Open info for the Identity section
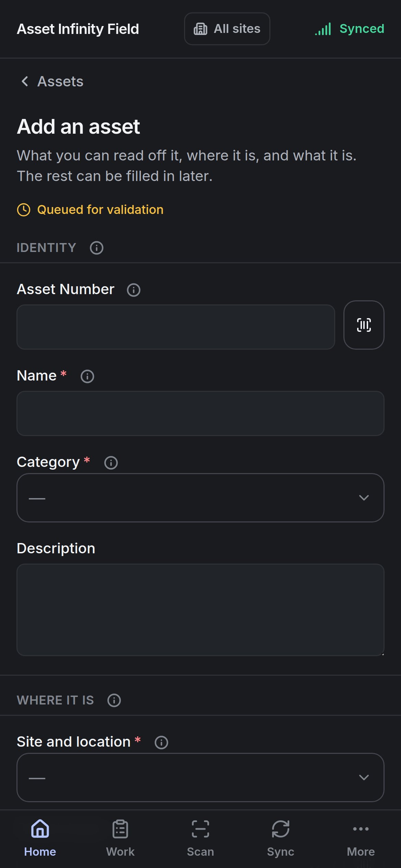 (97, 248)
